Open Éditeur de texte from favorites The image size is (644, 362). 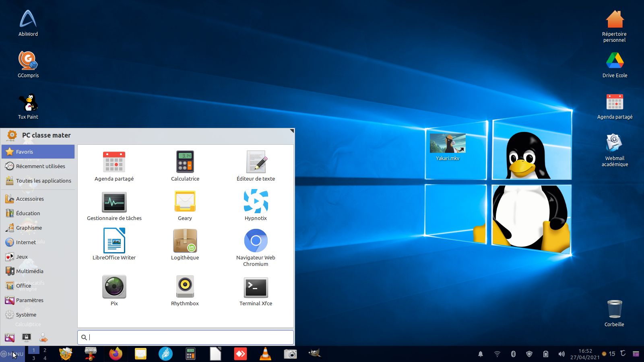[x=256, y=167]
